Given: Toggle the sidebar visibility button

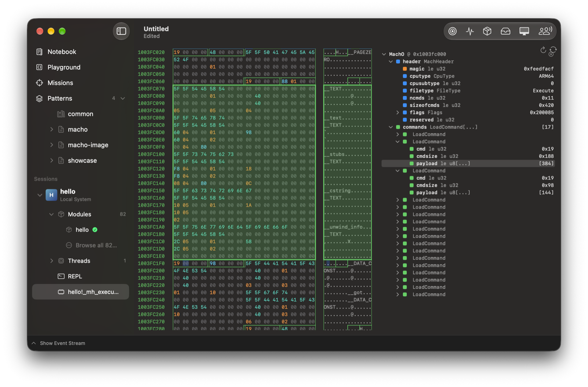Looking at the screenshot, I should (x=121, y=31).
